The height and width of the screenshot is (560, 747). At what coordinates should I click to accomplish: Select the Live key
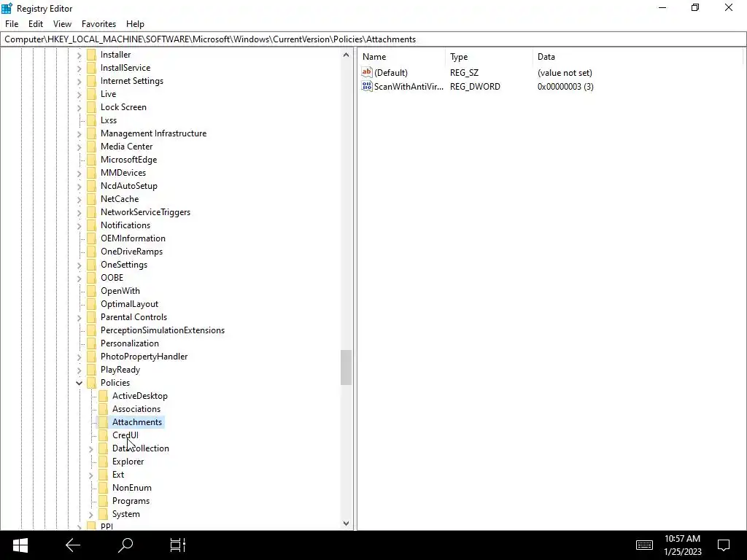108,94
